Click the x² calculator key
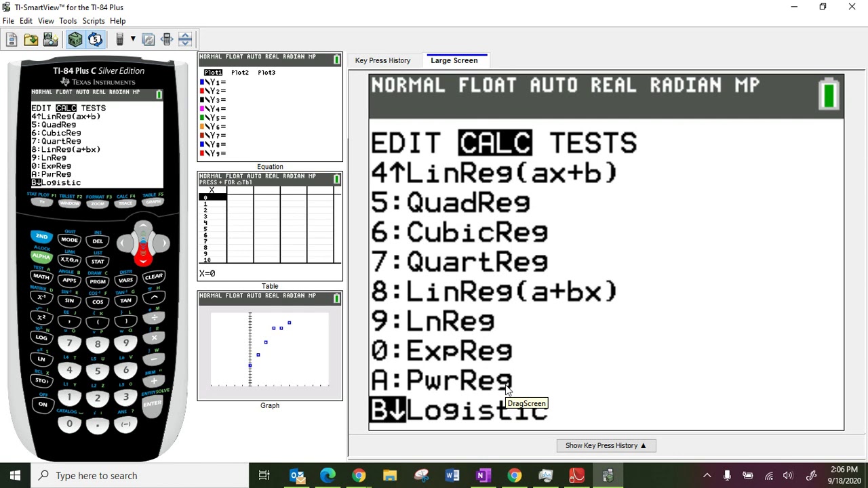The image size is (868, 488). click(41, 318)
